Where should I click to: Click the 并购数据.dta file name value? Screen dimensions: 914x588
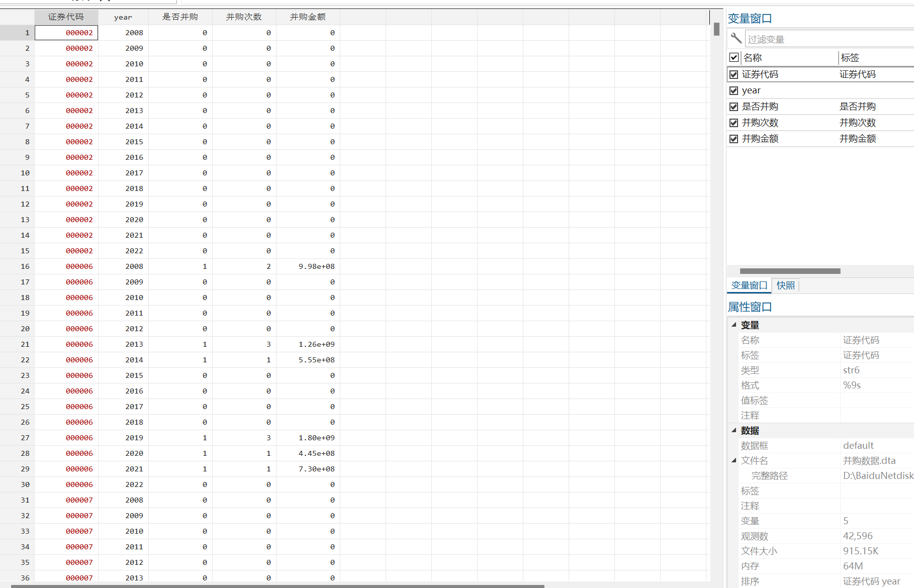pos(869,461)
